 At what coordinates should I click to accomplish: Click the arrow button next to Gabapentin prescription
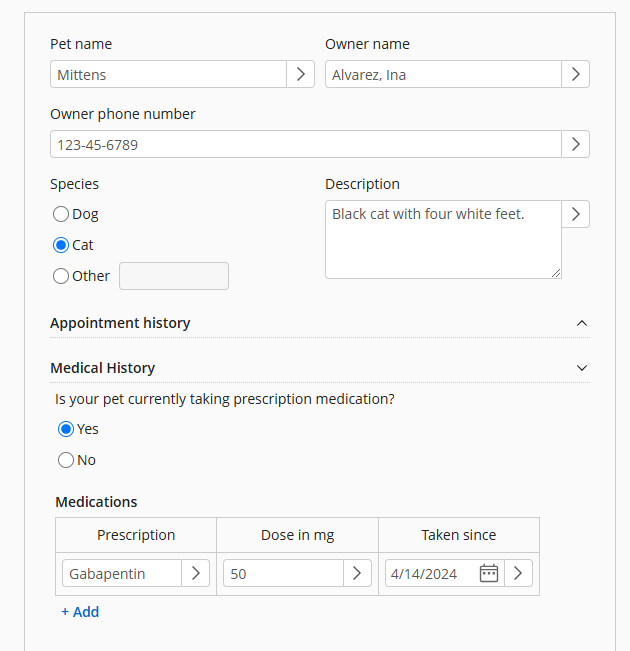[196, 573]
